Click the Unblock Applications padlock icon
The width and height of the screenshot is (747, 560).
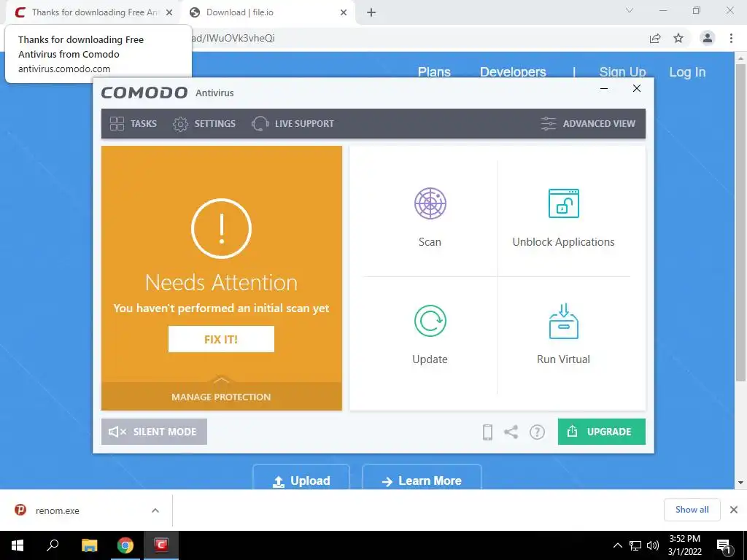point(564,203)
